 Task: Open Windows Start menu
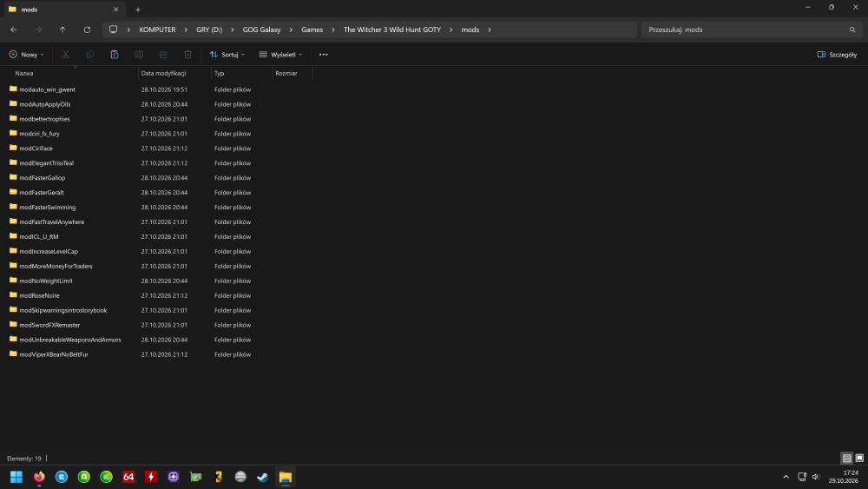click(x=16, y=477)
